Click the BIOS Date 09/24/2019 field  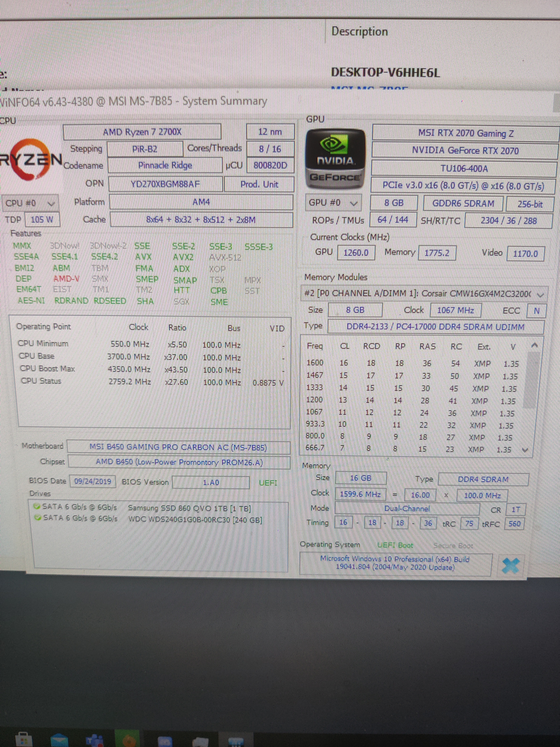point(92,481)
